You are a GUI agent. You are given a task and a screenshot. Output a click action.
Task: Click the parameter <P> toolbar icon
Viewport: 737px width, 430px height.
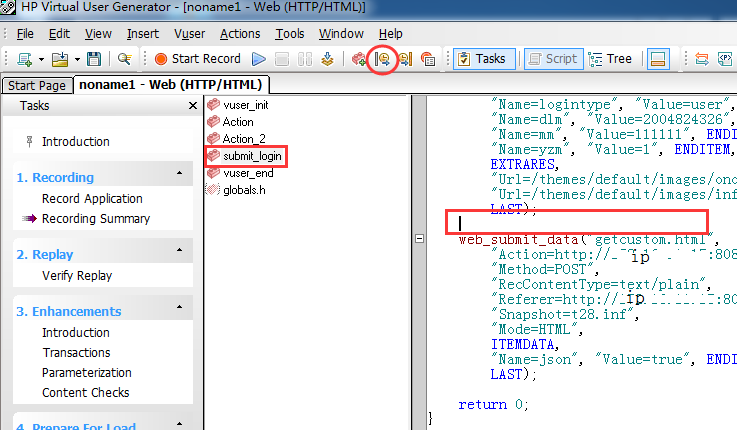(725, 59)
